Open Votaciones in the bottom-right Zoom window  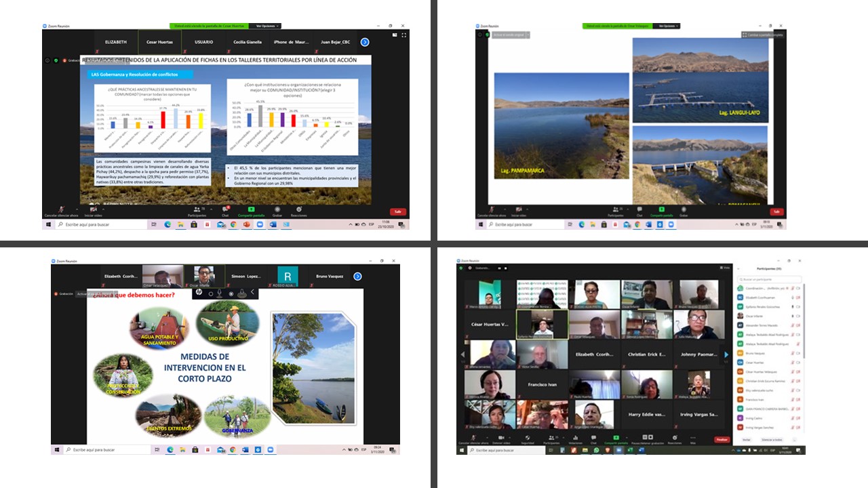point(576,440)
